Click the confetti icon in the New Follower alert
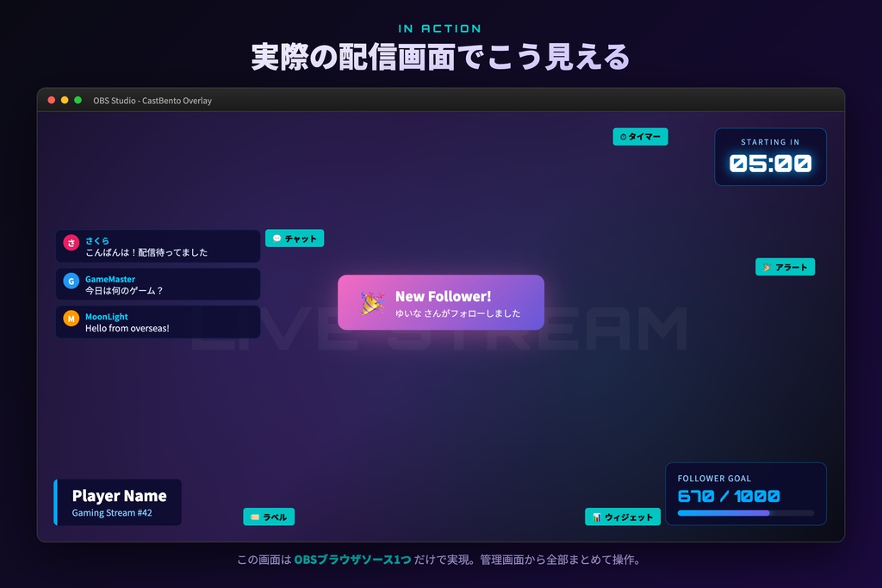 [x=370, y=302]
